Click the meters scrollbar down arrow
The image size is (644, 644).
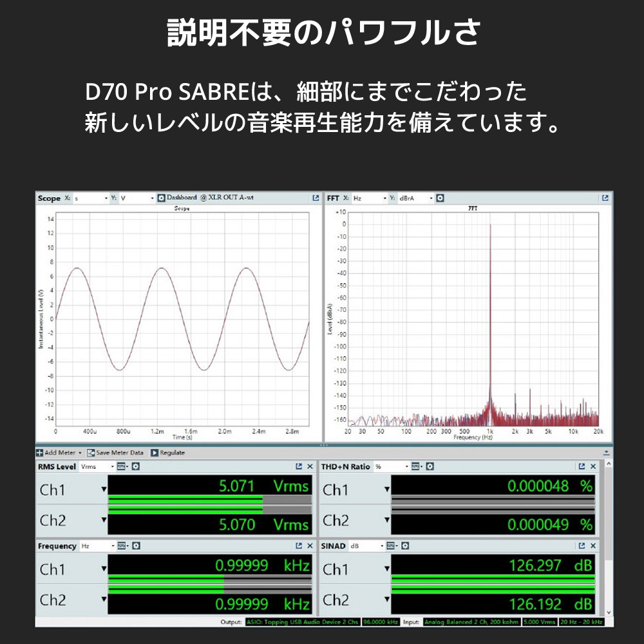609,612
